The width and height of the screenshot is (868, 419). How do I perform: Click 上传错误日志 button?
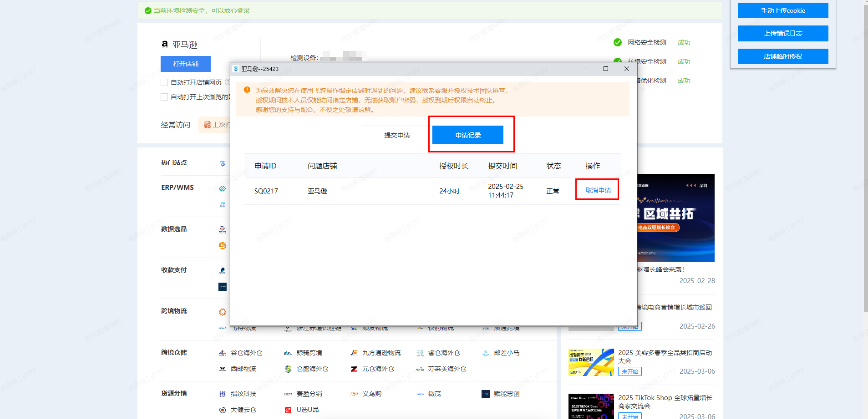783,34
